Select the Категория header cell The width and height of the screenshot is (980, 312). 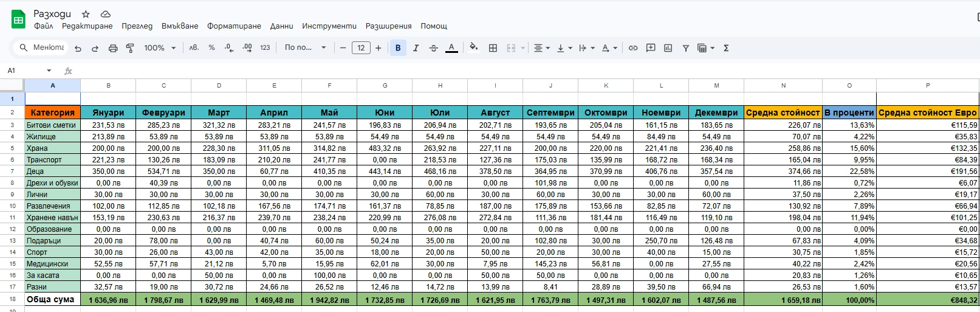tap(53, 113)
